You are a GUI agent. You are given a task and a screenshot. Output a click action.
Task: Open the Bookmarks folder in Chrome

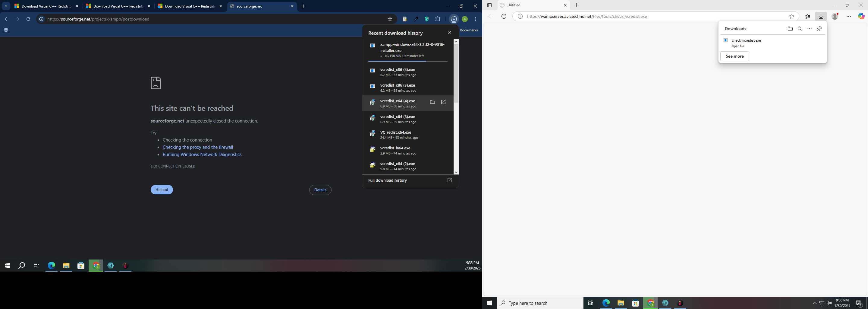tap(469, 30)
